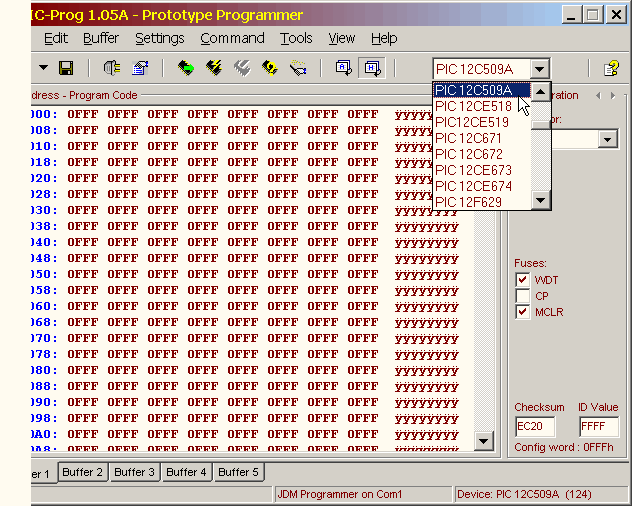632x506 pixels.
Task: Click the Program All lightning icon
Action: (214, 68)
